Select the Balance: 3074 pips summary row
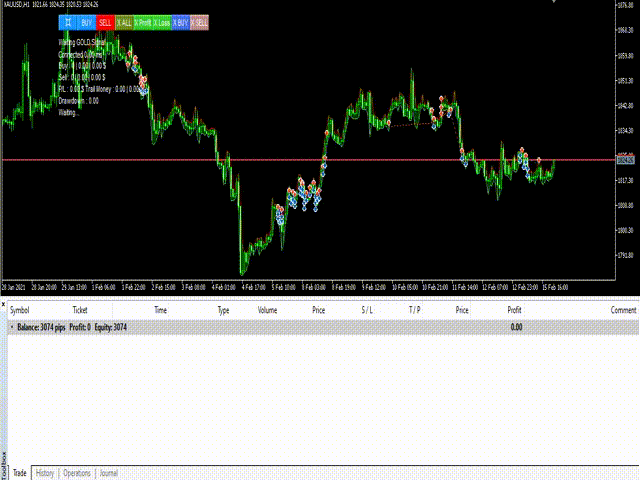640x480 pixels. 323,327
